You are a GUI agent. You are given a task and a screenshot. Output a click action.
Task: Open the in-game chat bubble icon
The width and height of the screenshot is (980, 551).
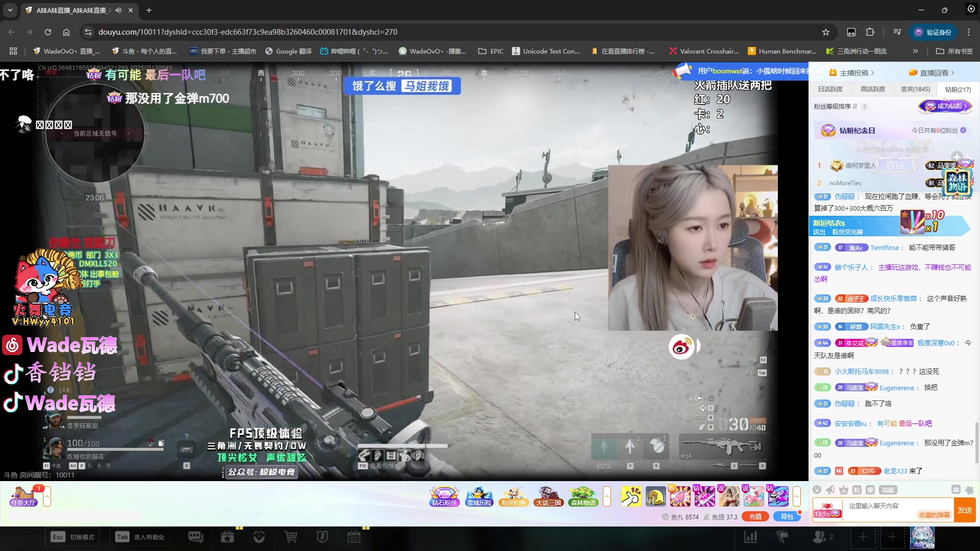[195, 537]
